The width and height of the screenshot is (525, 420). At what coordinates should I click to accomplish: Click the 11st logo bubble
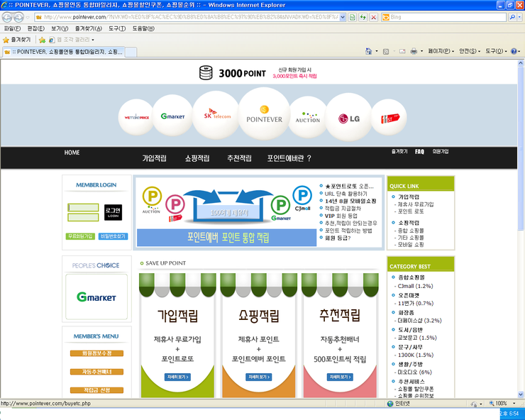pyautogui.click(x=389, y=117)
